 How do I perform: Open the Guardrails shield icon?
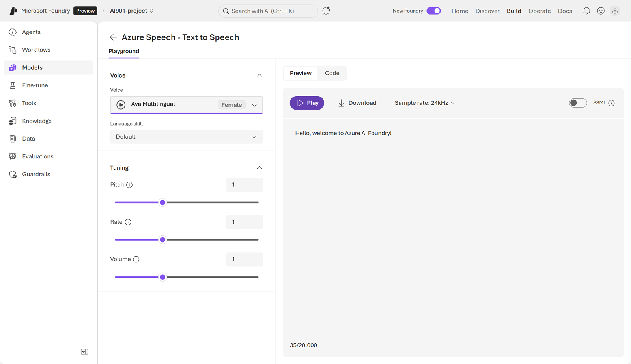coord(13,174)
